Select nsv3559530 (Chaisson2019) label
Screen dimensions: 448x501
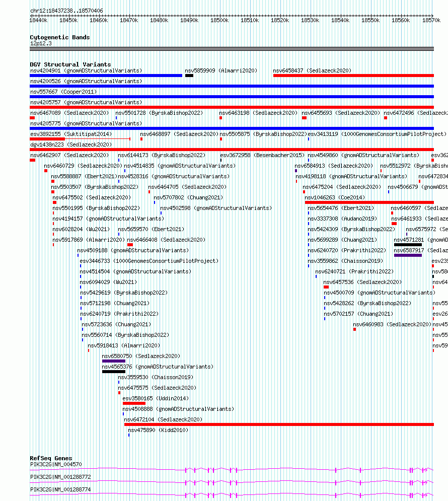(156, 377)
